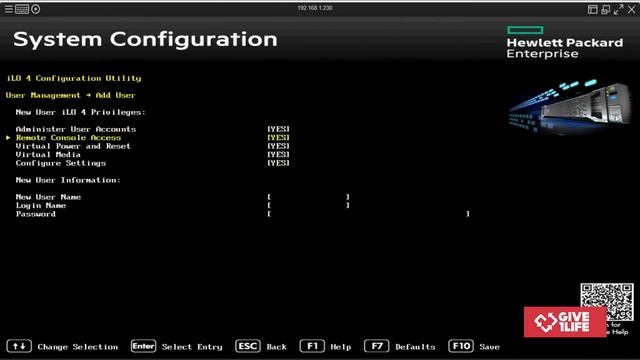Toggle Remote Console Access YES value
Viewport: 640px width, 360px height.
pyautogui.click(x=278, y=138)
